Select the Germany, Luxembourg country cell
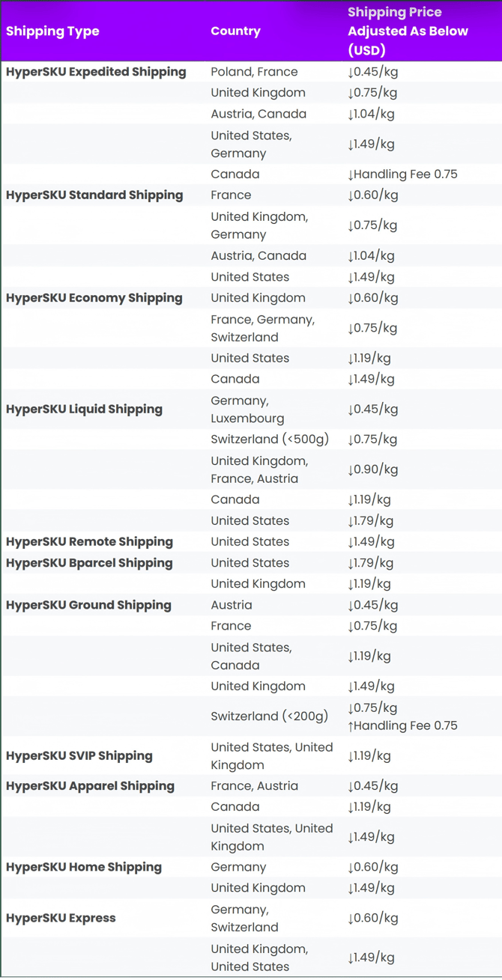The image size is (502, 980). click(x=247, y=410)
